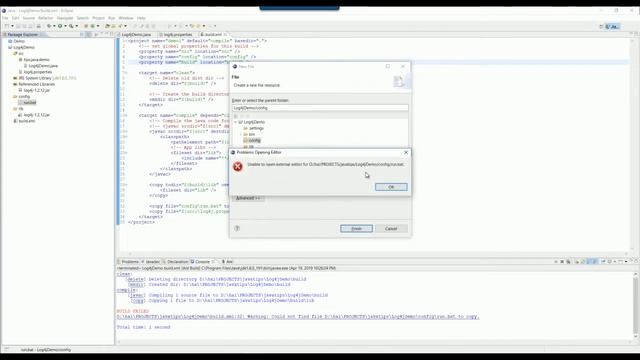This screenshot has width=640, height=360.
Task: Open help in the New File dialog
Action: pyautogui.click(x=237, y=229)
